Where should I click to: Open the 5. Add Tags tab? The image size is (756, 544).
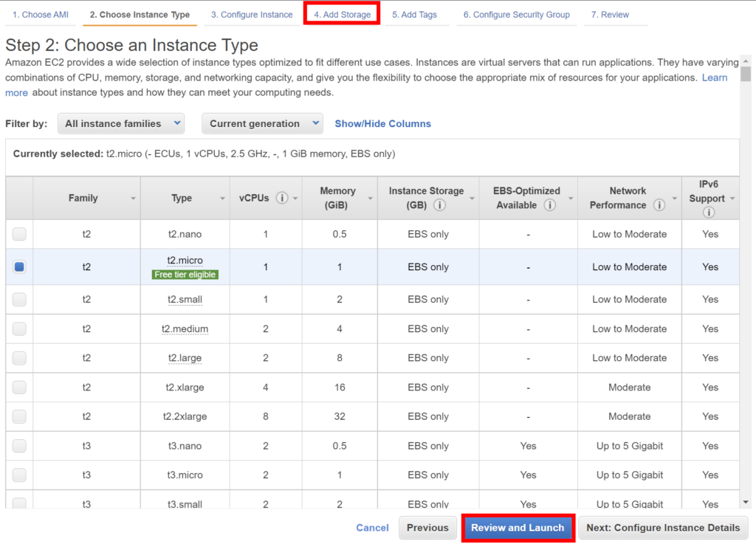(415, 15)
